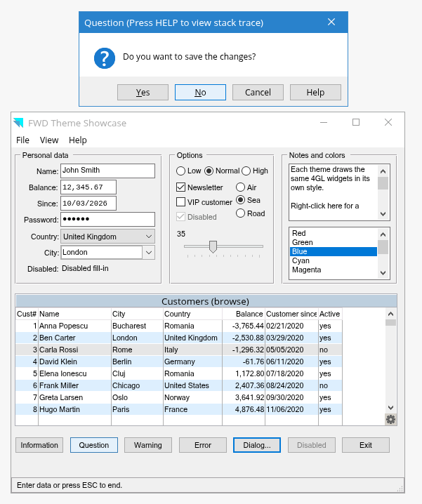
Task: Click into the Name input field
Action: click(107, 171)
